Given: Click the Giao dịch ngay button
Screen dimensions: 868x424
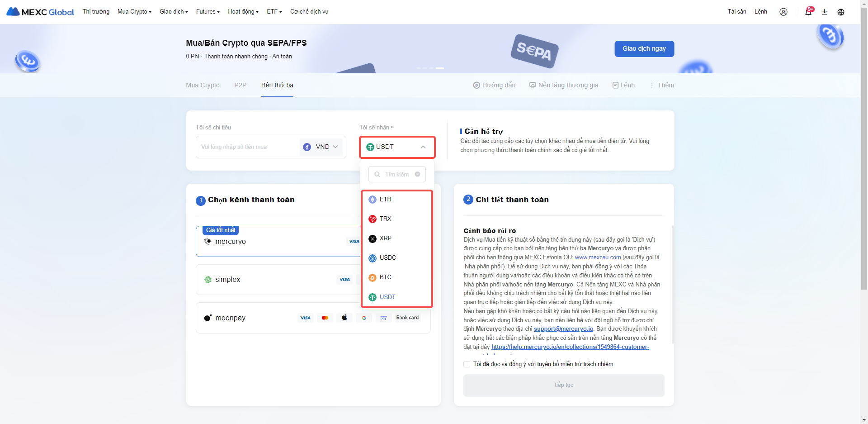Looking at the screenshot, I should [x=644, y=49].
